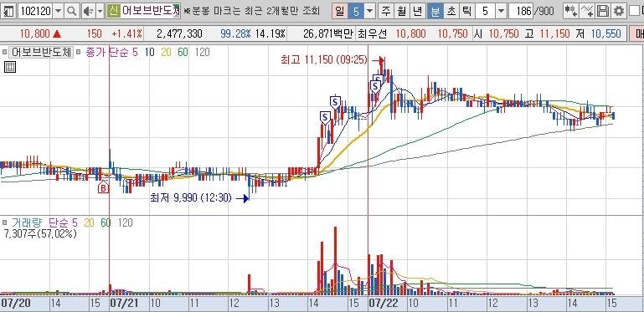Click low price 10,550 after 저
This screenshot has width=644, height=312.
(x=605, y=33)
